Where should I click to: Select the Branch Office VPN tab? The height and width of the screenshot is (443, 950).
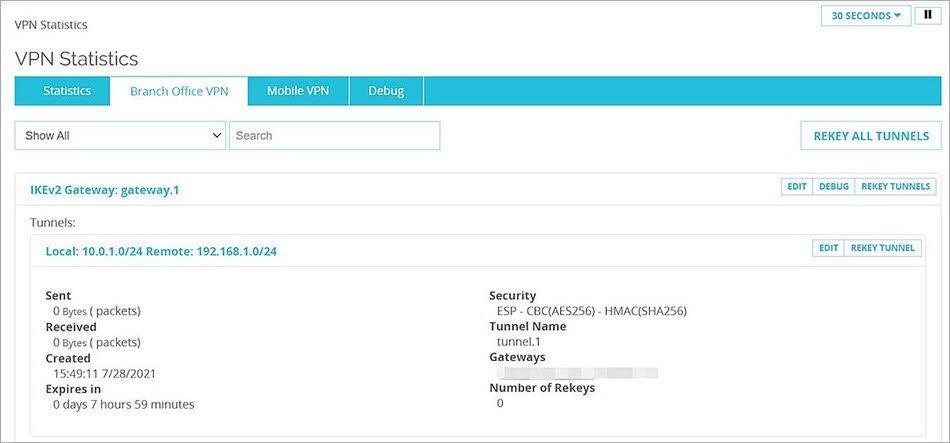179,91
